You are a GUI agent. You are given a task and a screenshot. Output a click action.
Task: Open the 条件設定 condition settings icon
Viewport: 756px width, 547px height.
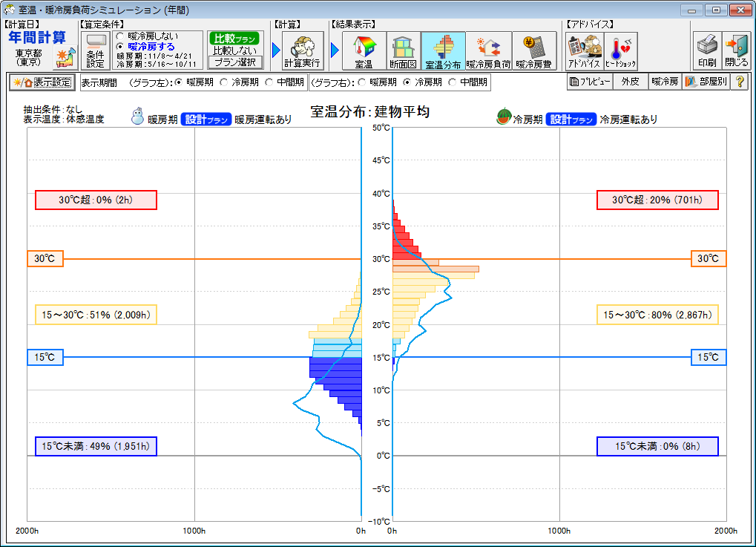(95, 50)
